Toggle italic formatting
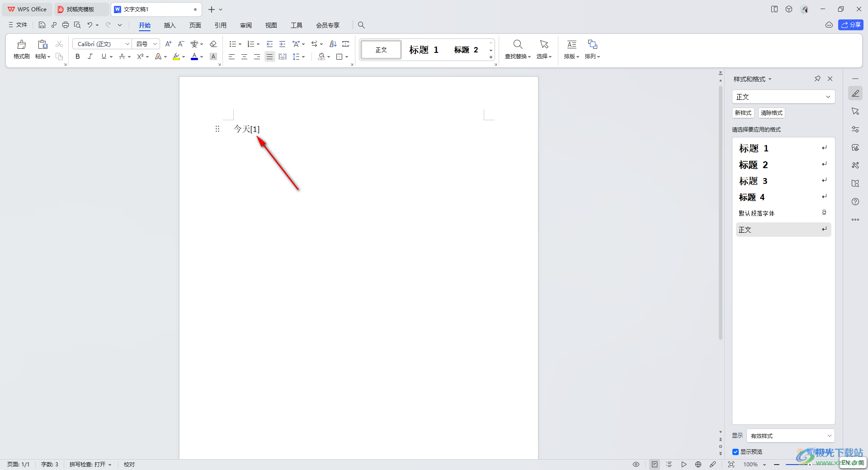The height and width of the screenshot is (470, 868). [90, 56]
